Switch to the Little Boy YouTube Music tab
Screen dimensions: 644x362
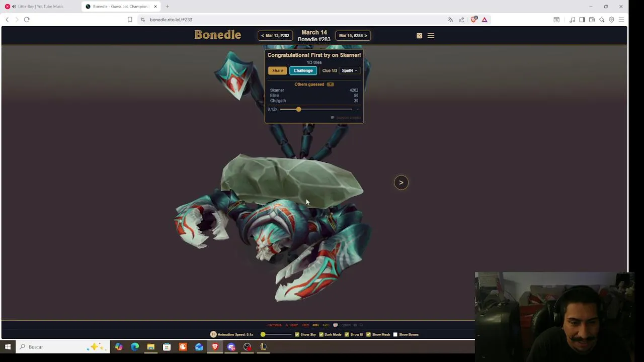coord(40,7)
